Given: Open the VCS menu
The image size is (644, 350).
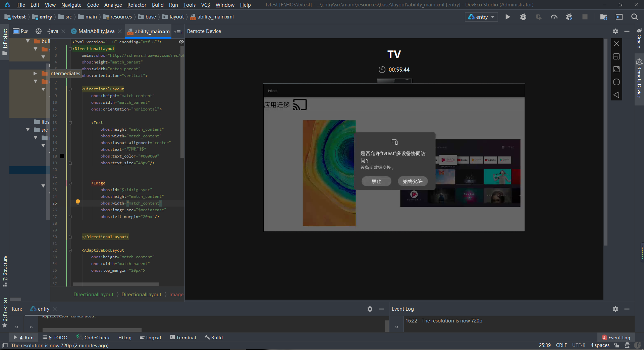Looking at the screenshot, I should coord(205,5).
